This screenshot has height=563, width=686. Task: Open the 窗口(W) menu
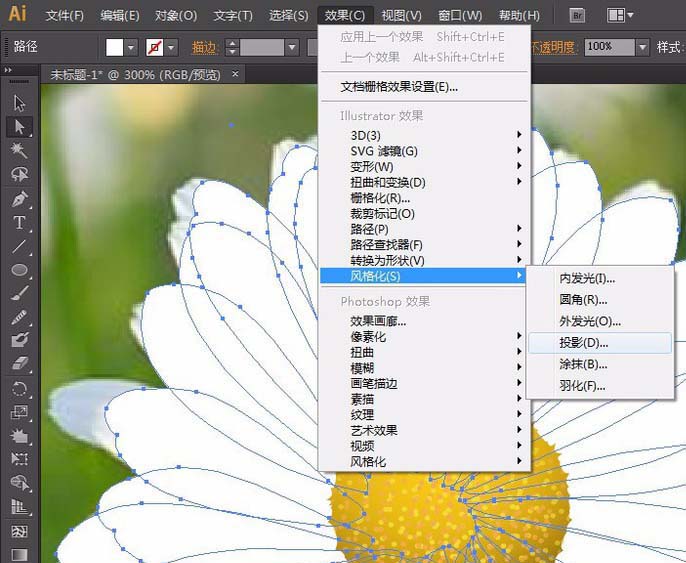(x=460, y=16)
